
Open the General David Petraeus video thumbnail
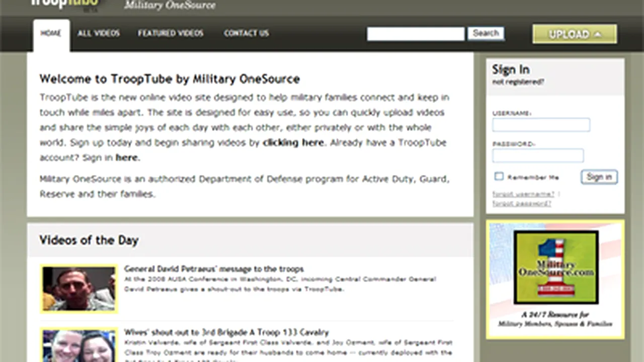79,289
